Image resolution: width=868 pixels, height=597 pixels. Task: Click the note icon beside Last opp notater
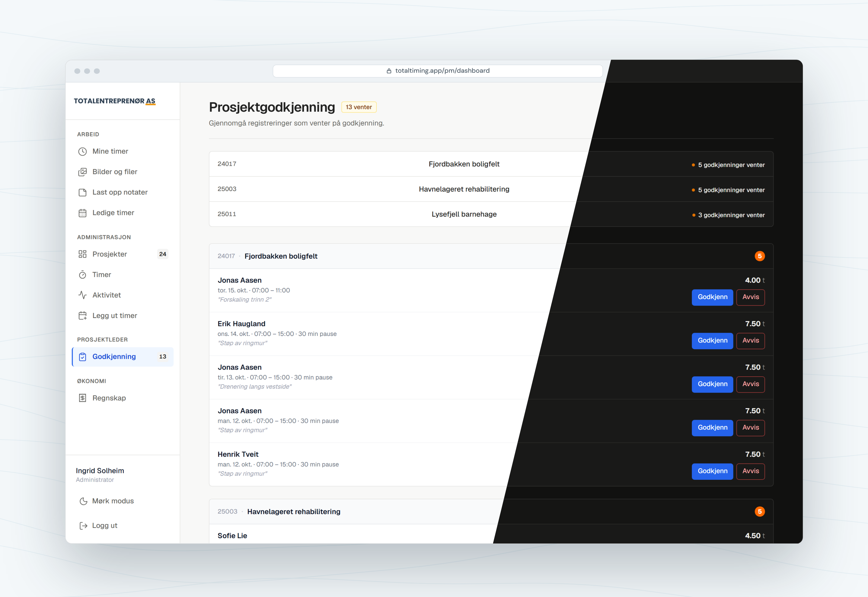click(x=82, y=192)
